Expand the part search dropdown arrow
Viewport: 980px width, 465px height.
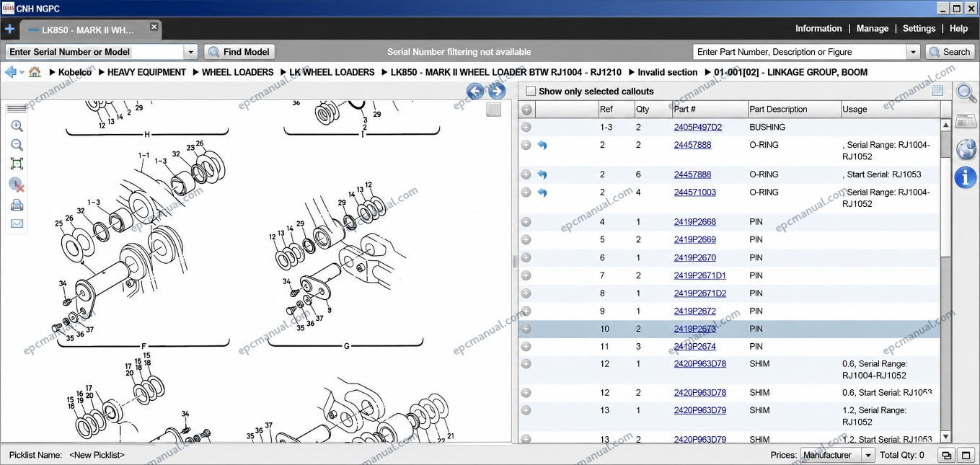click(x=914, y=52)
